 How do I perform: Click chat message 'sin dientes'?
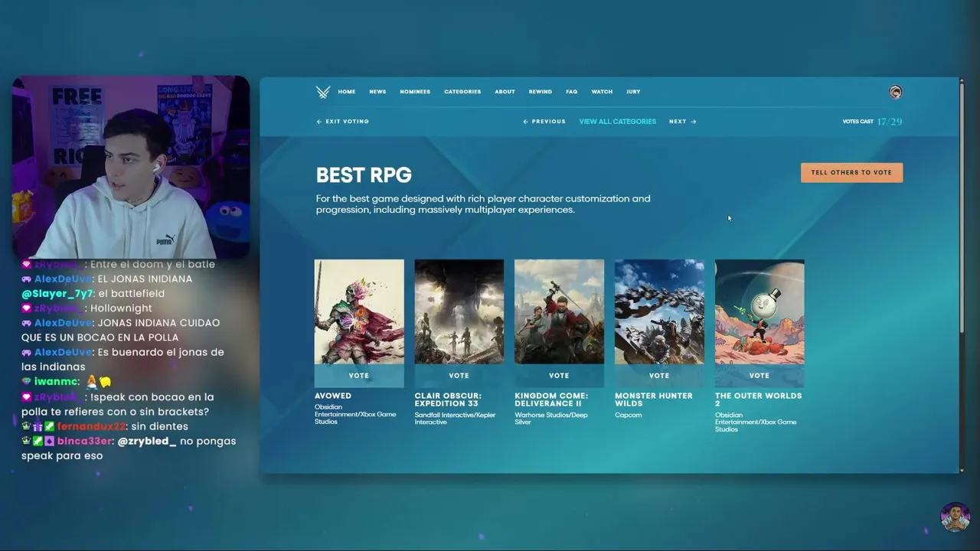pos(159,426)
